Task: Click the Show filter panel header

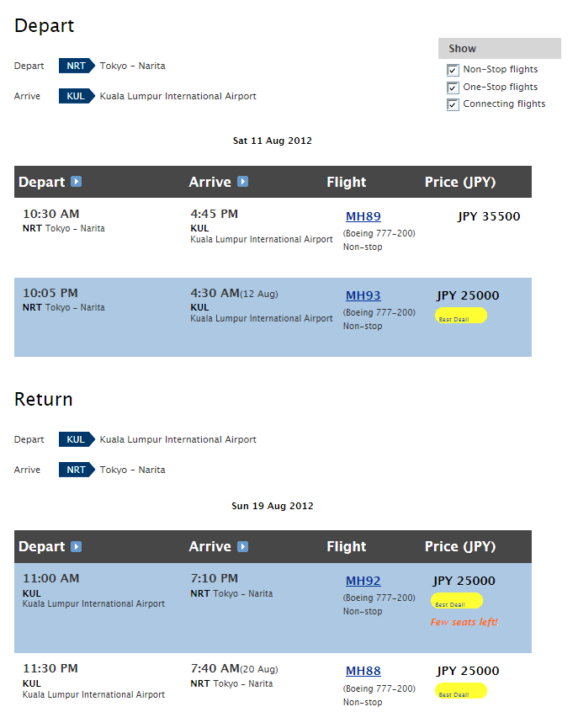Action: tap(500, 48)
